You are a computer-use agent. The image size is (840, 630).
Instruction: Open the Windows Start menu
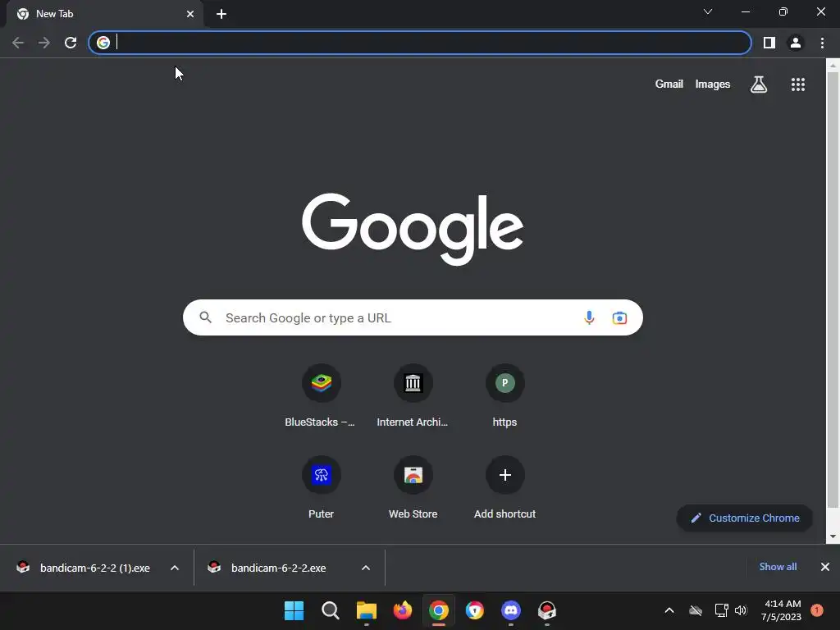pyautogui.click(x=294, y=610)
